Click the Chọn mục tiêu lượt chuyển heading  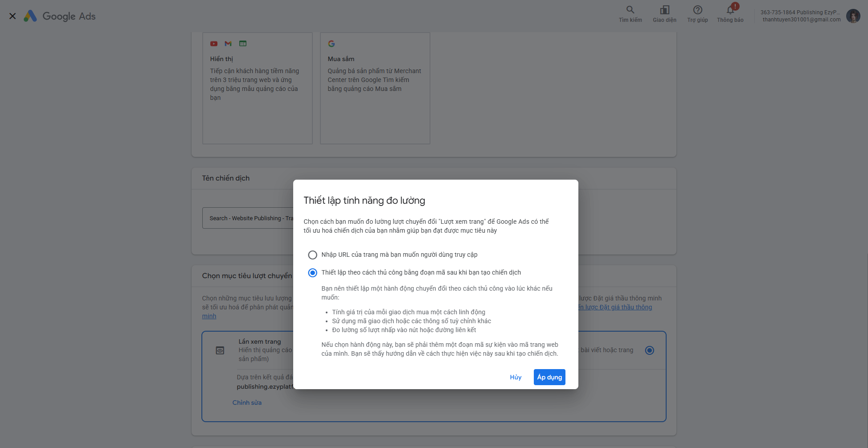click(x=247, y=276)
